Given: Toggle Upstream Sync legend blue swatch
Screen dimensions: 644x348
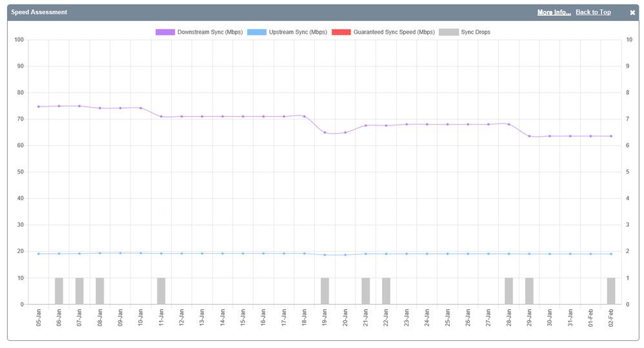Looking at the screenshot, I should 256,32.
